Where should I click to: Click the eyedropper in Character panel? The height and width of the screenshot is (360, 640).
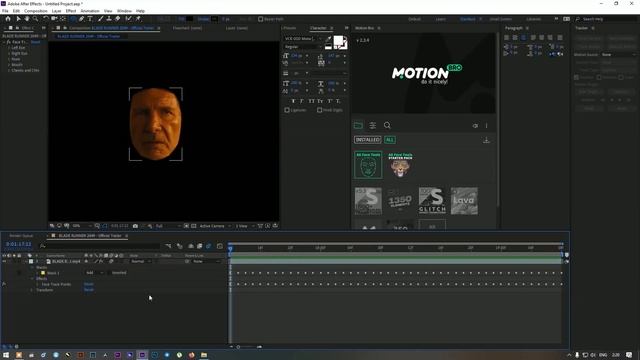pyautogui.click(x=329, y=39)
